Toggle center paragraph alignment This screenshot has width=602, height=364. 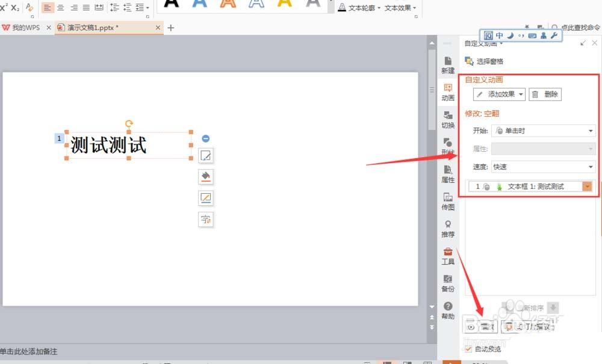(x=60, y=7)
